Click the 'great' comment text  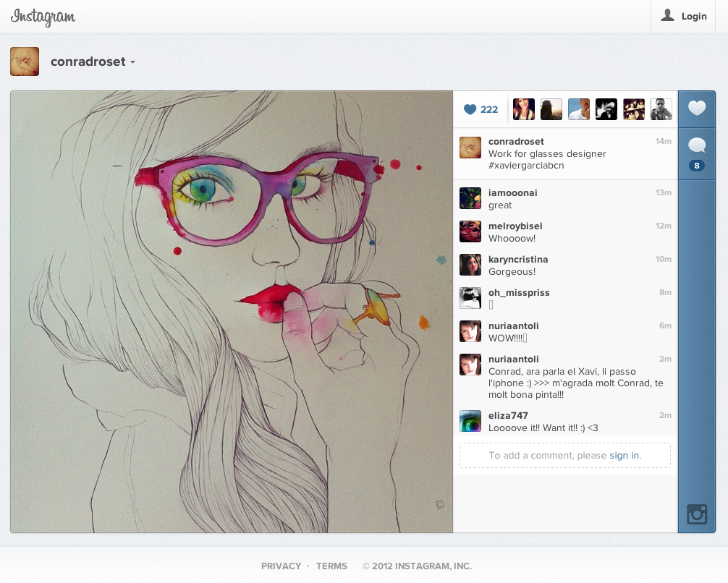[499, 205]
